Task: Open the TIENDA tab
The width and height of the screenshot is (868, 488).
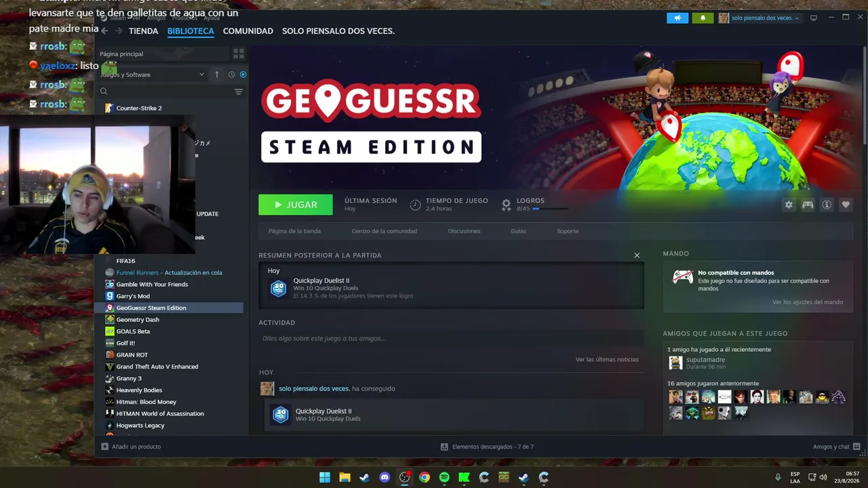Action: click(x=143, y=31)
